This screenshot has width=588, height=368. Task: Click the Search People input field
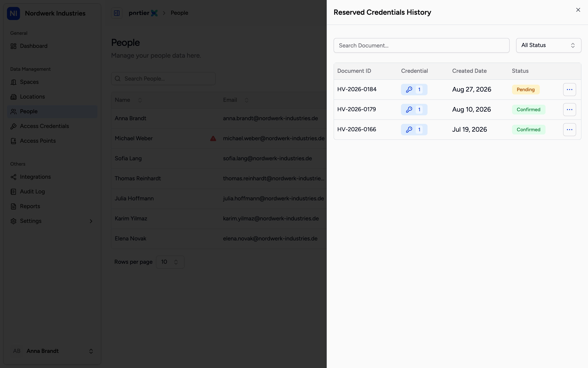click(x=163, y=79)
